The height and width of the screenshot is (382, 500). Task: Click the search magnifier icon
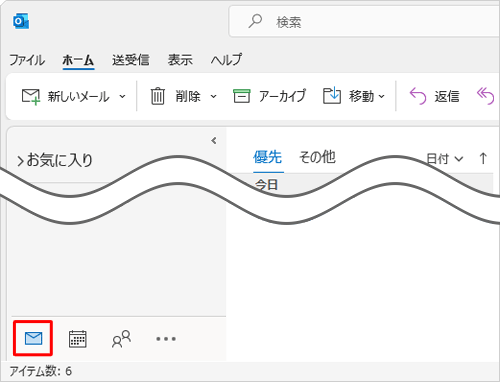point(255,21)
